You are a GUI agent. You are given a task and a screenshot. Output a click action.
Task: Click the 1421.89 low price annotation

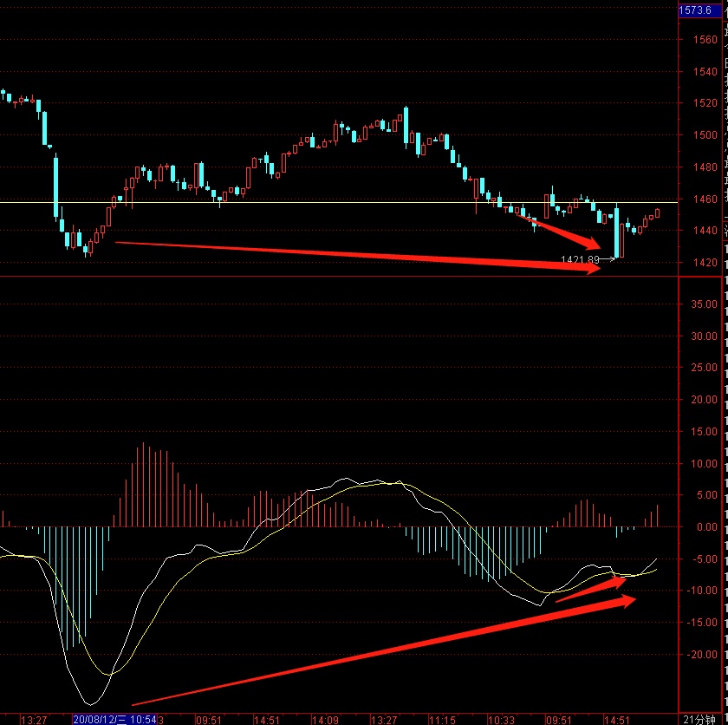pyautogui.click(x=580, y=259)
